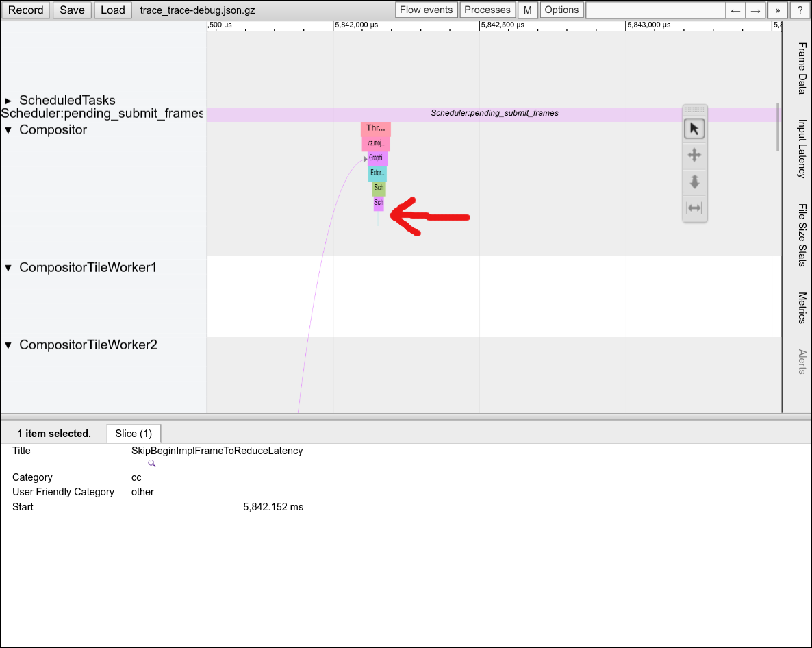This screenshot has height=648, width=812.
Task: Open the help question mark button
Action: click(x=799, y=10)
